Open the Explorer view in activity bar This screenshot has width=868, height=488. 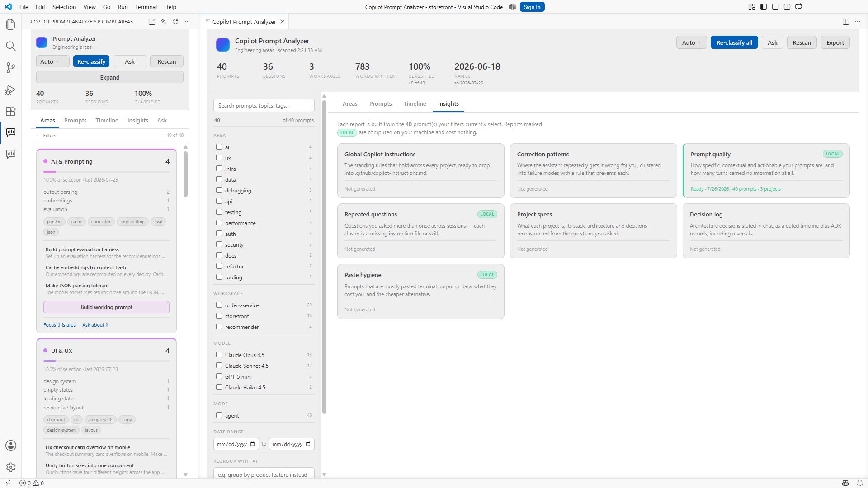tap(10, 24)
